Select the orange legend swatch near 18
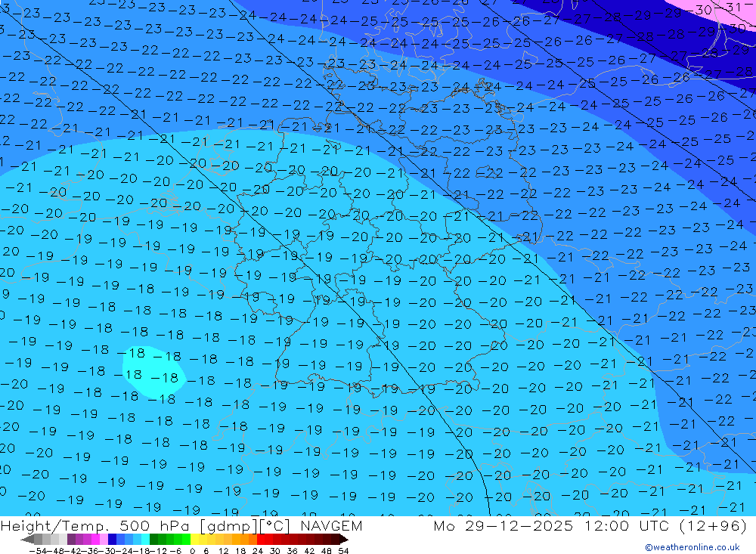 (x=245, y=540)
